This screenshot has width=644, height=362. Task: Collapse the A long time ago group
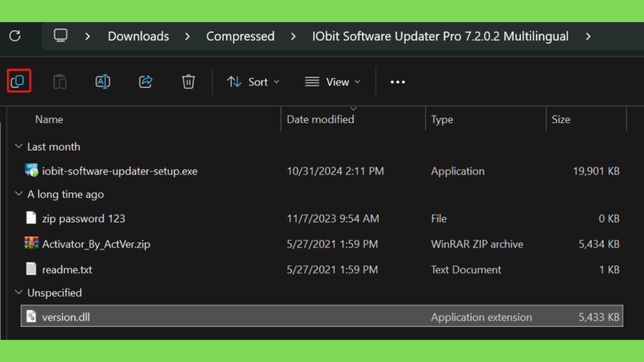point(18,194)
